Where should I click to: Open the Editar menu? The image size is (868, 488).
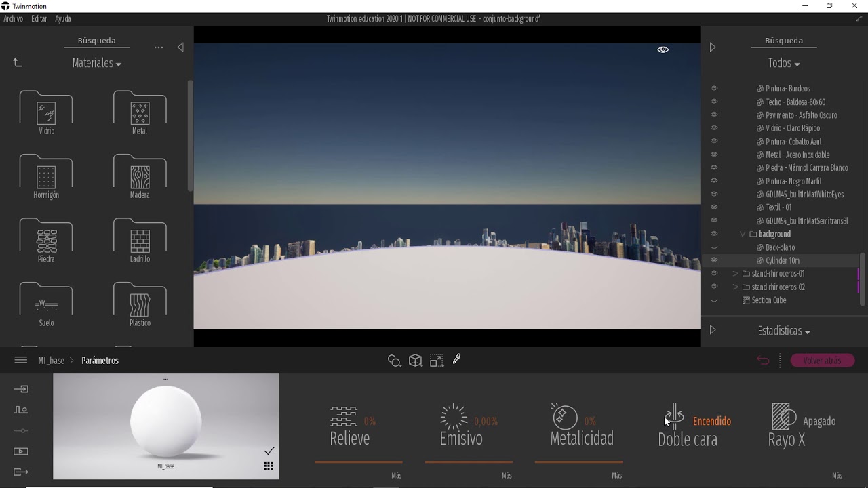(x=39, y=19)
